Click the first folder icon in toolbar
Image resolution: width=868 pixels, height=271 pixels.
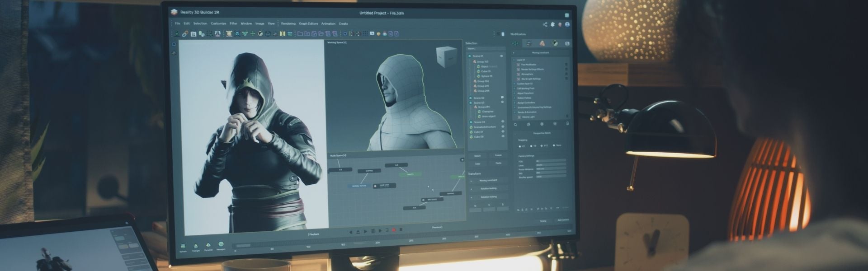click(300, 34)
